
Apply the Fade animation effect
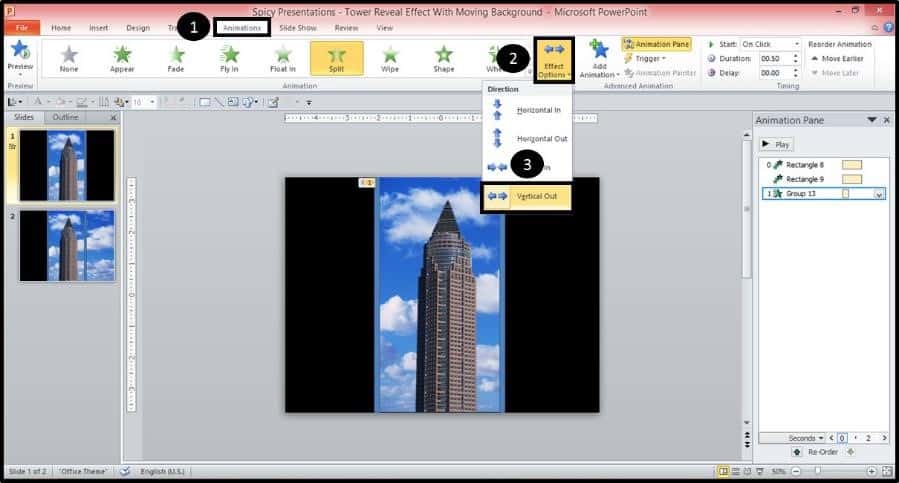[x=175, y=59]
